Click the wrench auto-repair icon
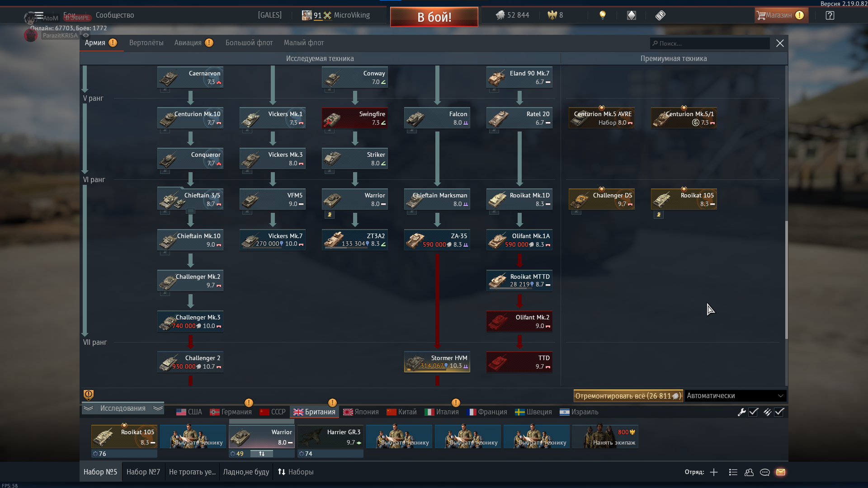The image size is (868, 488). click(741, 412)
